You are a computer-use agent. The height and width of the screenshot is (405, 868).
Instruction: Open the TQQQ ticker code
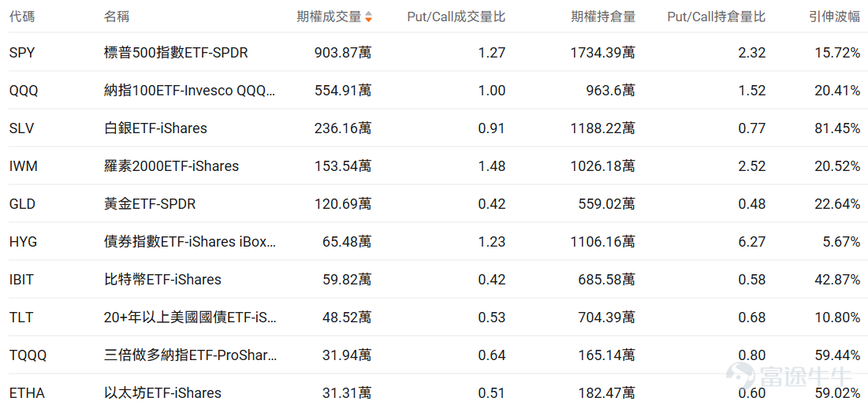tap(28, 355)
